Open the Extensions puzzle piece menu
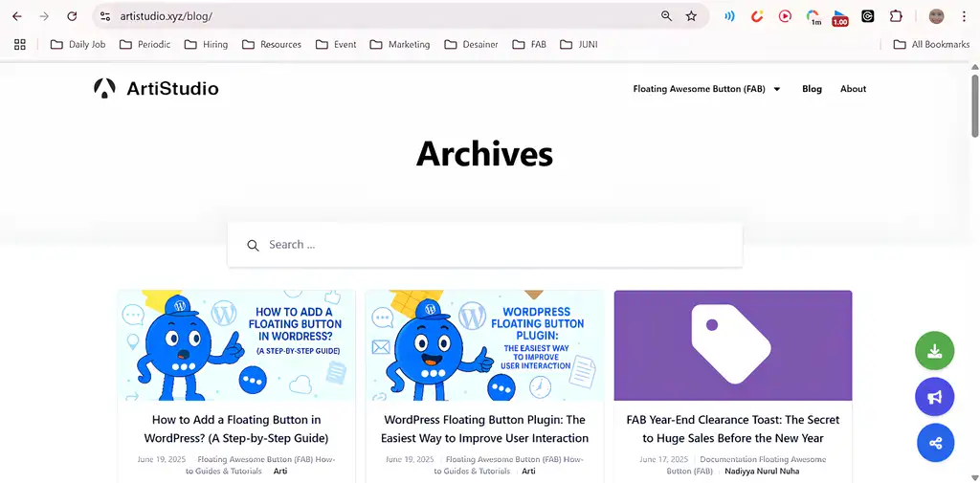980x483 pixels. [x=896, y=16]
